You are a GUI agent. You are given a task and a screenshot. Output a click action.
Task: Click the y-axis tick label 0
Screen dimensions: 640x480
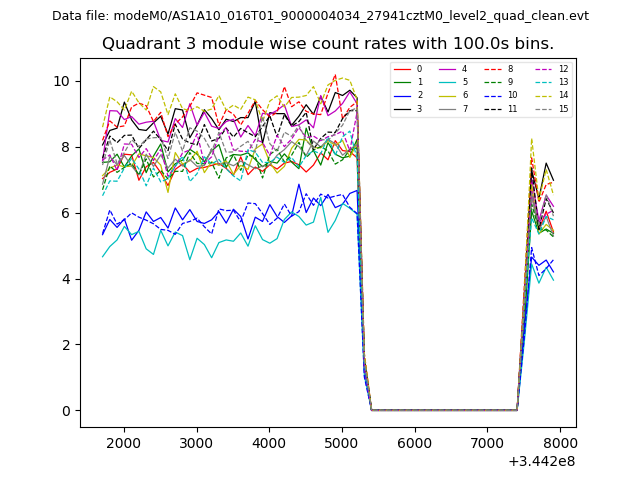65,411
